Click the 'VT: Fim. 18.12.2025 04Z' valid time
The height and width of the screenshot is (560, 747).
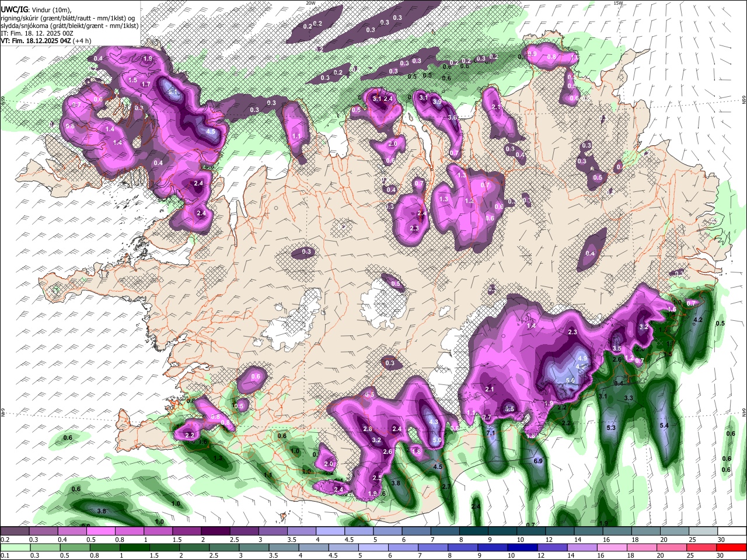point(36,41)
